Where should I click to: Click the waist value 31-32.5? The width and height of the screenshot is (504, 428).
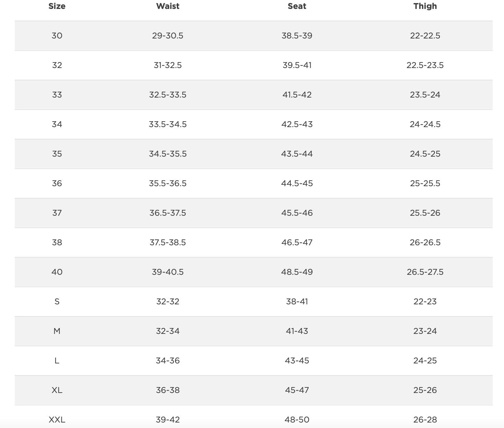tap(168, 65)
